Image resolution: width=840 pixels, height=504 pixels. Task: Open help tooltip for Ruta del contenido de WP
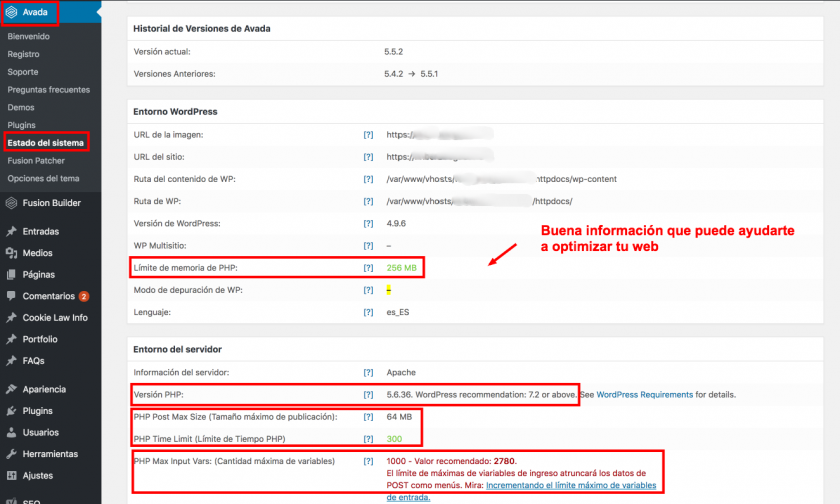tap(368, 179)
